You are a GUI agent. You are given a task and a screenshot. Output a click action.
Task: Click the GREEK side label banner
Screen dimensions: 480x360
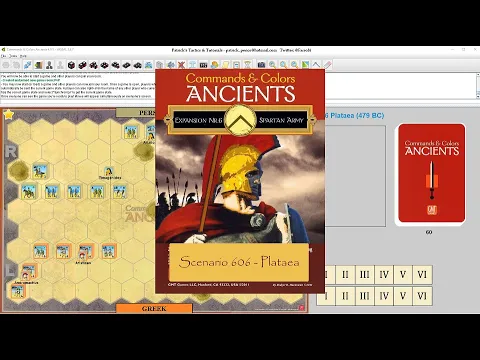tap(154, 308)
